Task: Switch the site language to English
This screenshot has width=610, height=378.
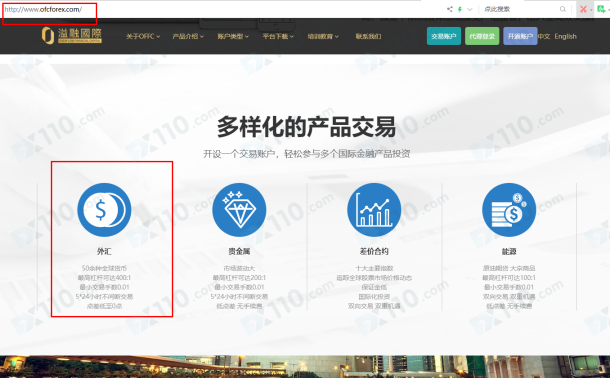Action: 565,37
